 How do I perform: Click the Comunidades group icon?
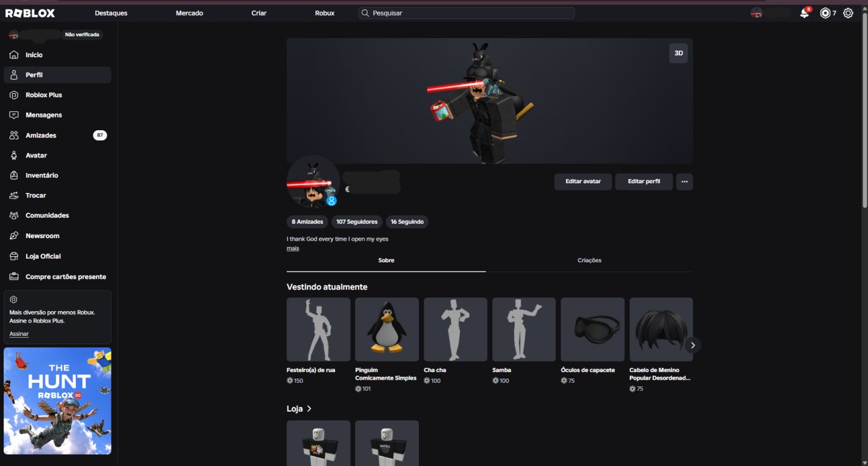point(14,215)
